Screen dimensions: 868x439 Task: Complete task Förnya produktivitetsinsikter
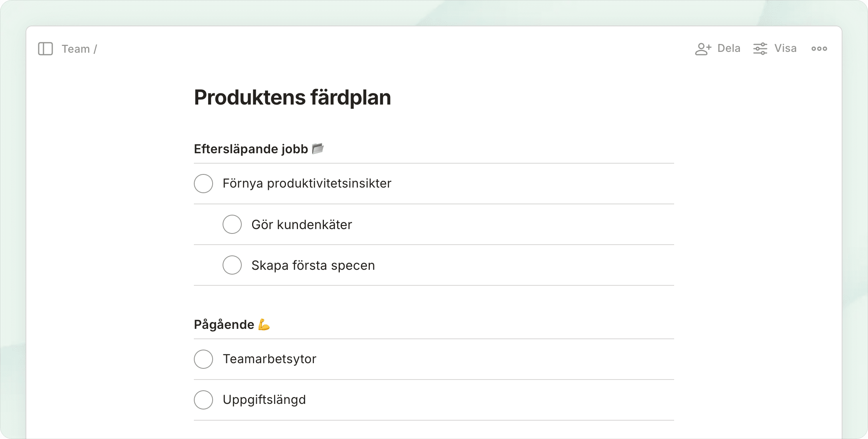(203, 184)
